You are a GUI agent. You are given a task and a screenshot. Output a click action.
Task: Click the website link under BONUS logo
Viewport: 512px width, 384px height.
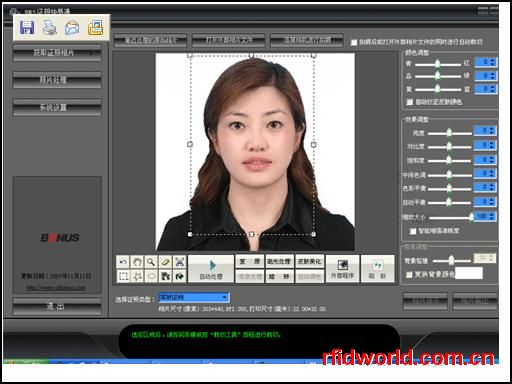click(x=56, y=288)
